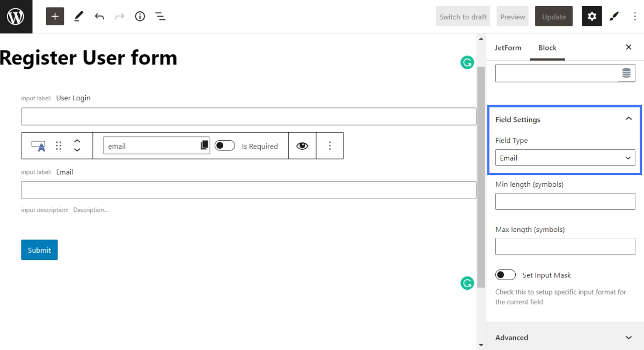644x350 pixels.
Task: Click the Min length symbols input field
Action: tap(565, 201)
